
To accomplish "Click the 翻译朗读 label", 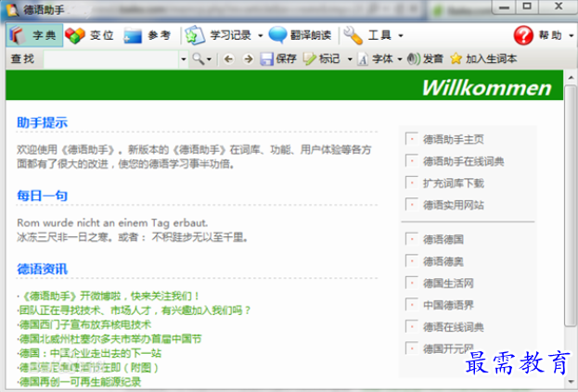I will click(311, 35).
